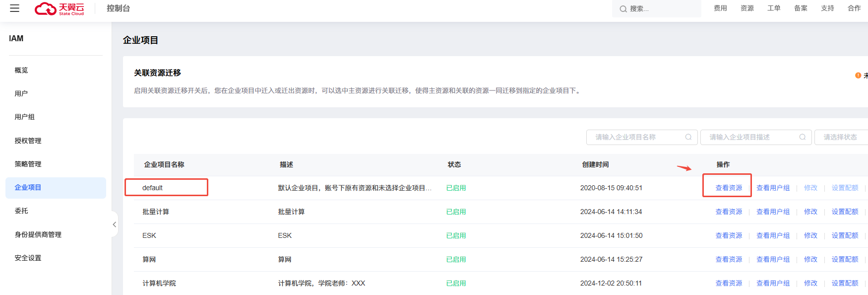868x295 pixels.
Task: Open the 合作 menu
Action: [x=854, y=8]
